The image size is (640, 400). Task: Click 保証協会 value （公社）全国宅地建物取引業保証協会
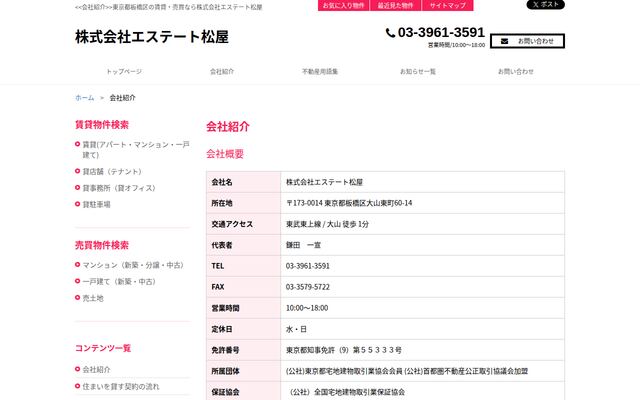tap(347, 392)
